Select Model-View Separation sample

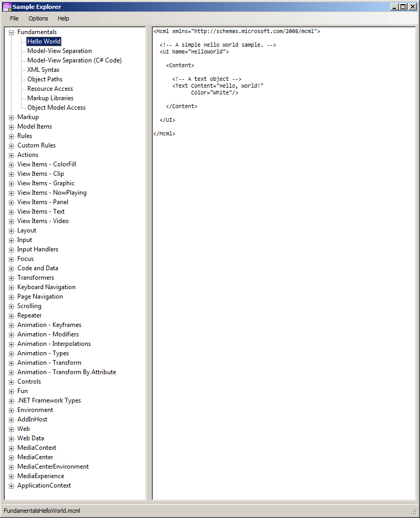pos(59,51)
